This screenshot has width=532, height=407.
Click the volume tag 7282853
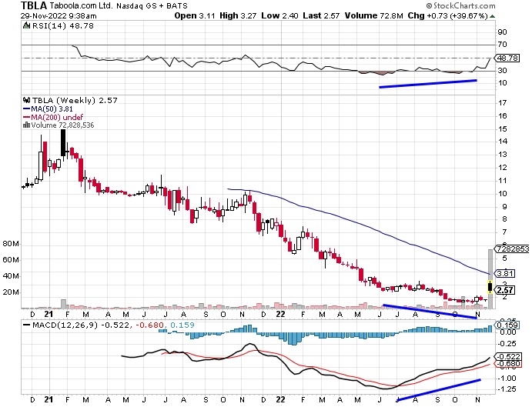point(513,249)
